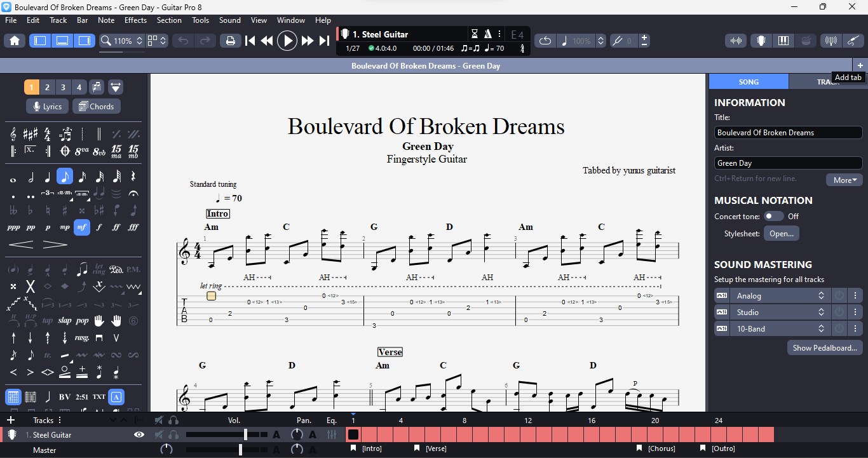The width and height of the screenshot is (868, 458).
Task: Toggle Concert tone switch
Action: tap(773, 216)
